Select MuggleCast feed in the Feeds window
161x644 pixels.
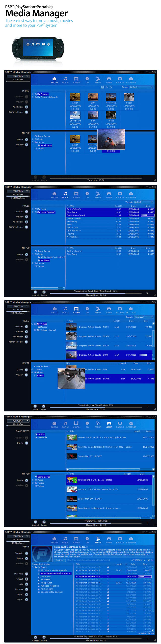pyautogui.click(x=46, y=583)
